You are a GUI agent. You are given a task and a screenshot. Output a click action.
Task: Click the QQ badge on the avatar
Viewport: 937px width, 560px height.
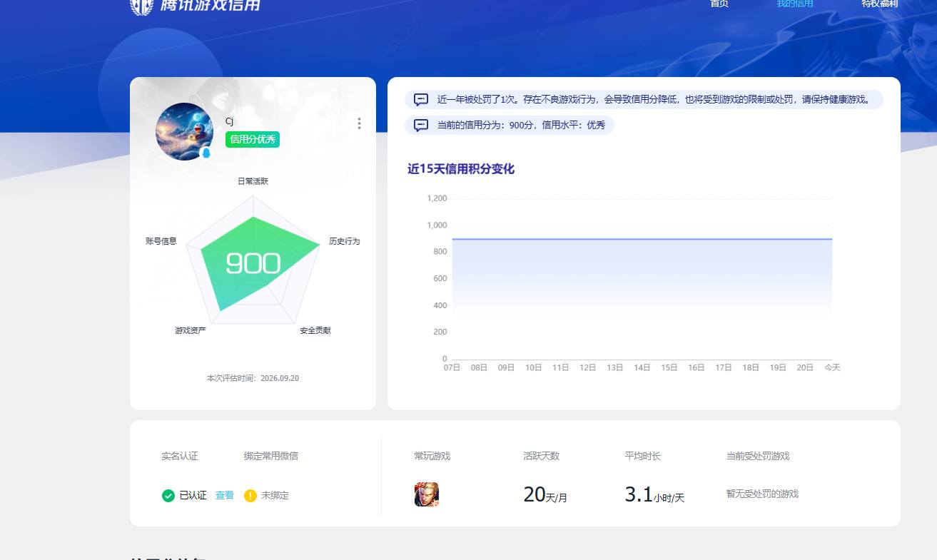coord(206,153)
